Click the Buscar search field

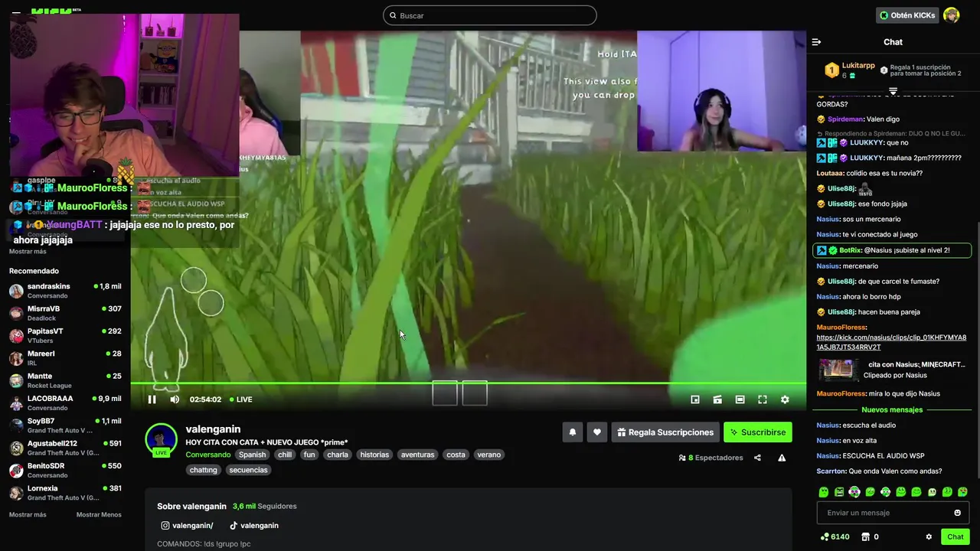(x=490, y=15)
